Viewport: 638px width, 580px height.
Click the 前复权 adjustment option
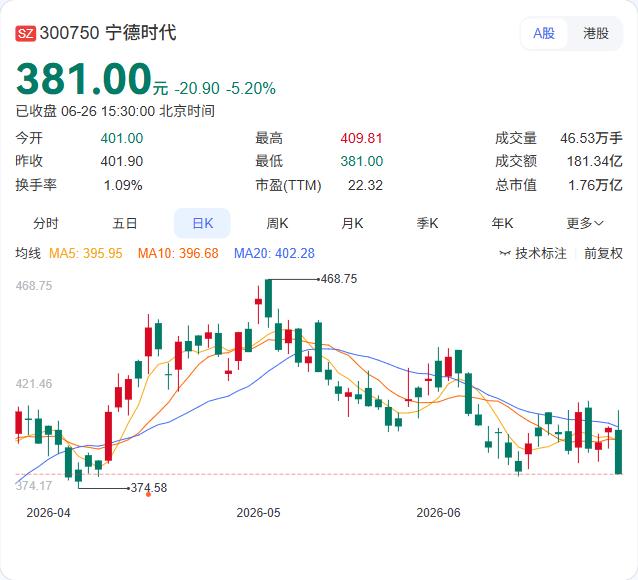coord(603,253)
